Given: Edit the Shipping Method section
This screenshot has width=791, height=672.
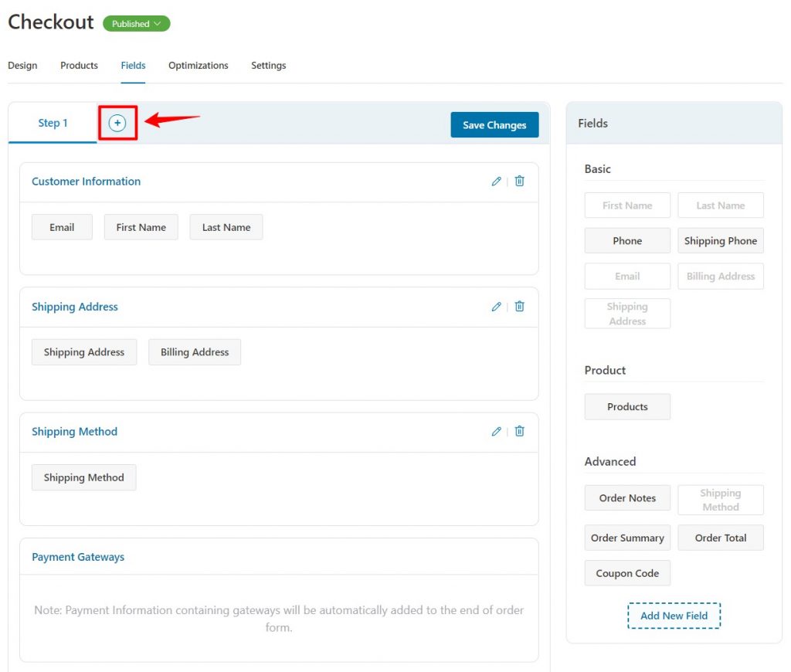Looking at the screenshot, I should tap(497, 431).
